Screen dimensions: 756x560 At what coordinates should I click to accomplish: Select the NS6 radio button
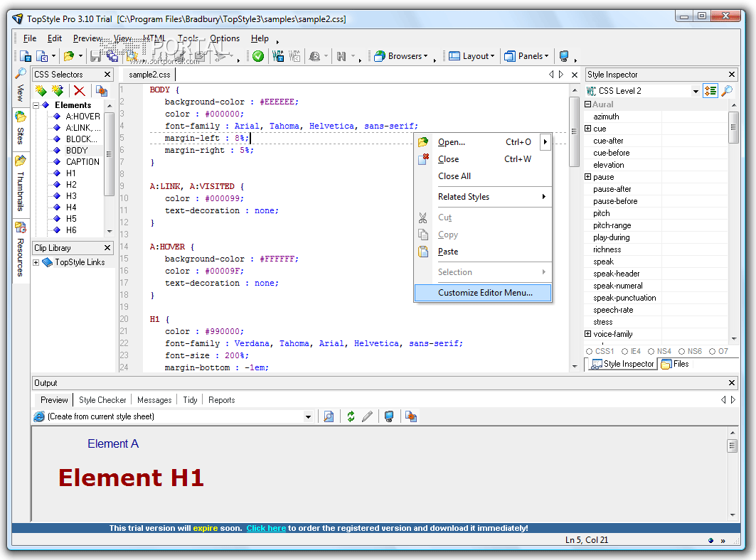pos(683,351)
